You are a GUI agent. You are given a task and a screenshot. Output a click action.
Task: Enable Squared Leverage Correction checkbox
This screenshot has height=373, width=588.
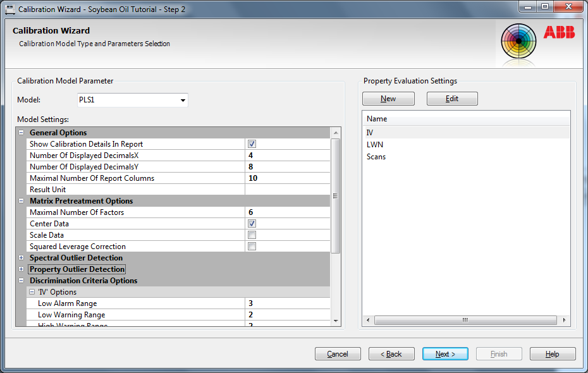pyautogui.click(x=252, y=247)
